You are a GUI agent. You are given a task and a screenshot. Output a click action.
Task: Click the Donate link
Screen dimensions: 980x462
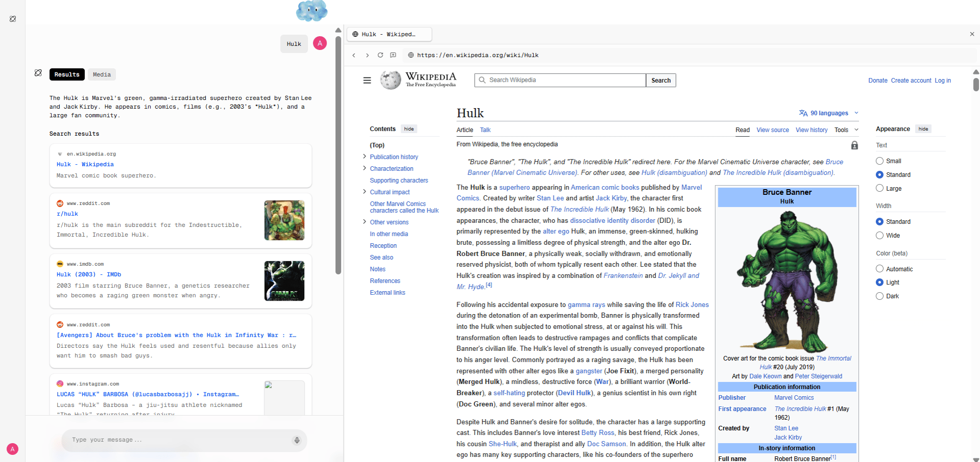(878, 81)
